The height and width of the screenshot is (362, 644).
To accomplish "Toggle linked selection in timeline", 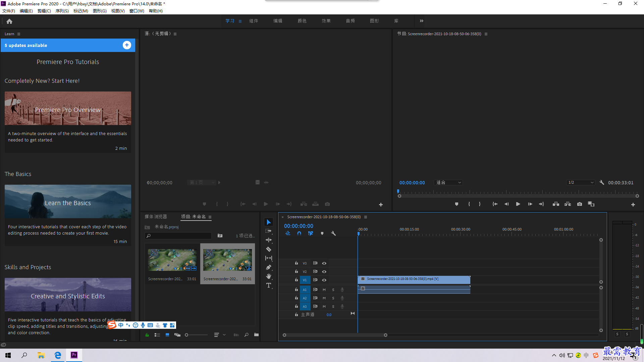I will [311, 233].
